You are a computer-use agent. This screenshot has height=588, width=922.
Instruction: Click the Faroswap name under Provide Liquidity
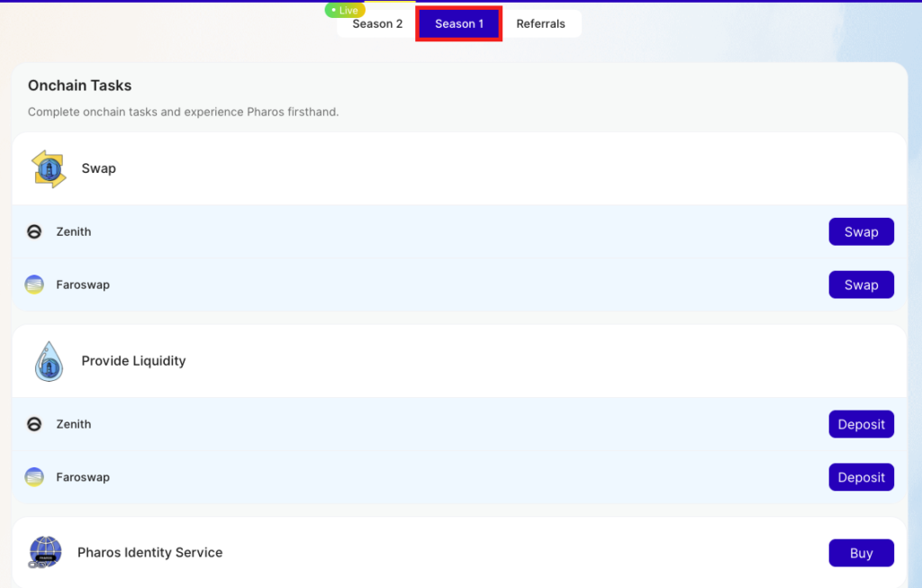click(83, 477)
